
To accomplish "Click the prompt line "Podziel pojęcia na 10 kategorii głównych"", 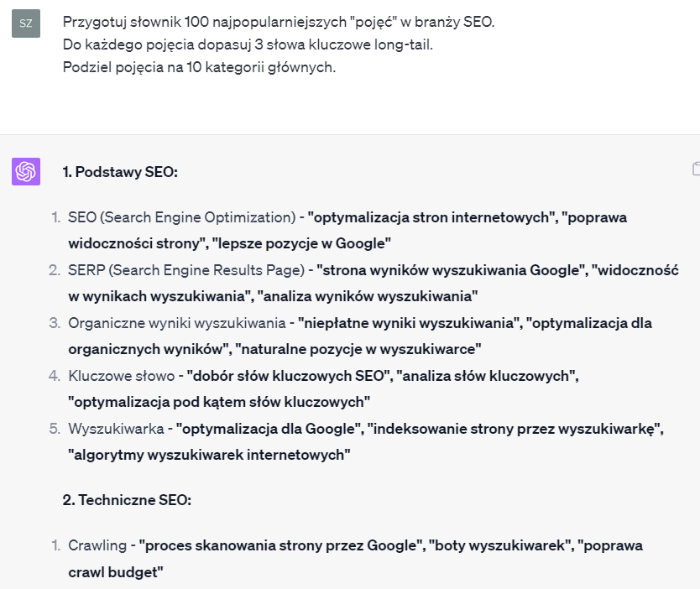I will click(199, 67).
